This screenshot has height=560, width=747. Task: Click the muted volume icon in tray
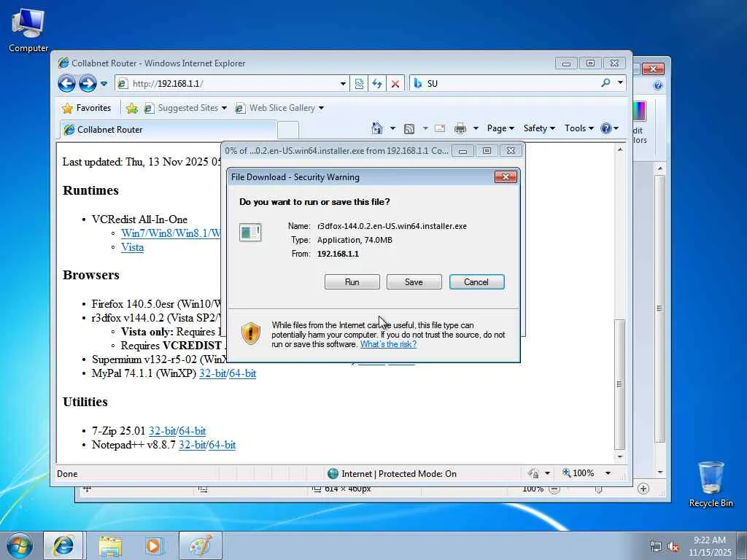point(673,547)
